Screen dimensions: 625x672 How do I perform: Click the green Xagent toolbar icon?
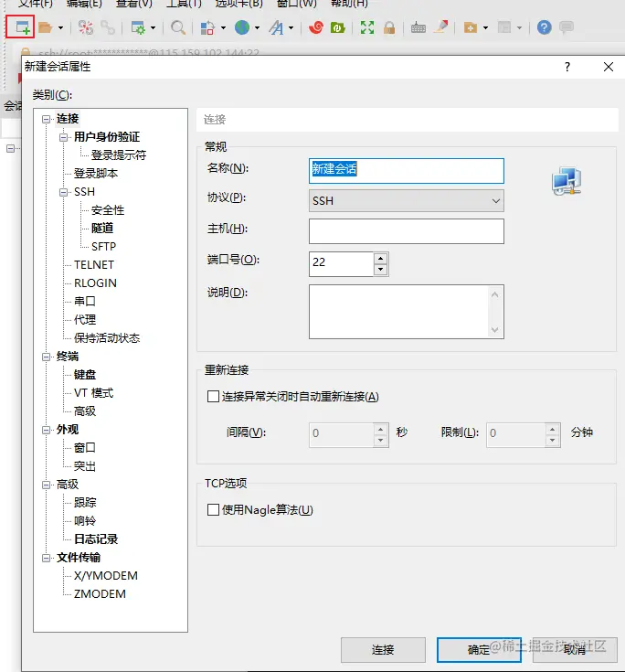pos(337,27)
